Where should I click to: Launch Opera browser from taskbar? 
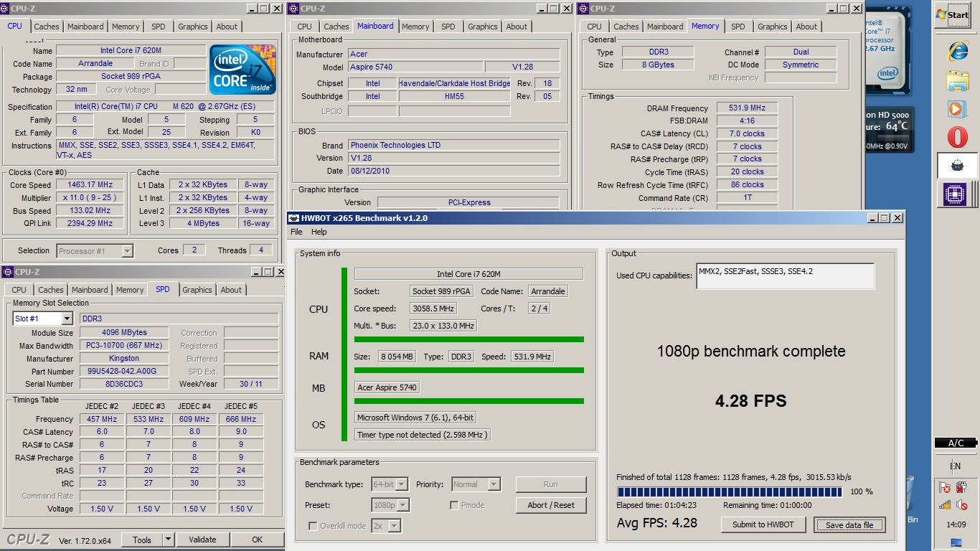click(x=957, y=136)
